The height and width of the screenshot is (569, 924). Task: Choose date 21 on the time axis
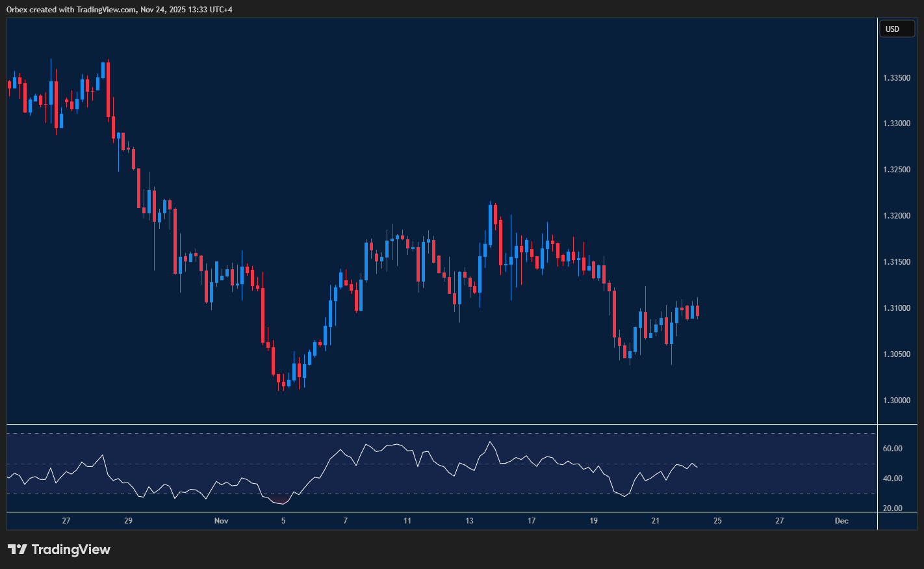click(655, 521)
